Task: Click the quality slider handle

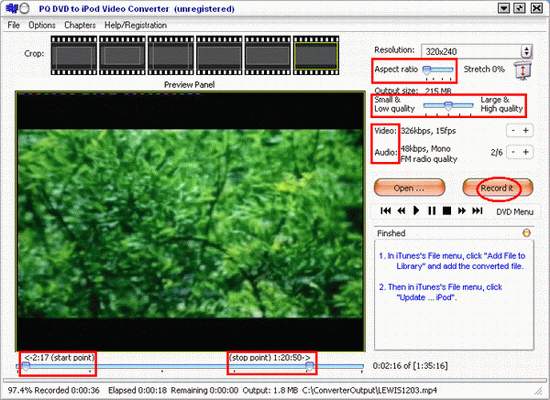Action: click(448, 106)
